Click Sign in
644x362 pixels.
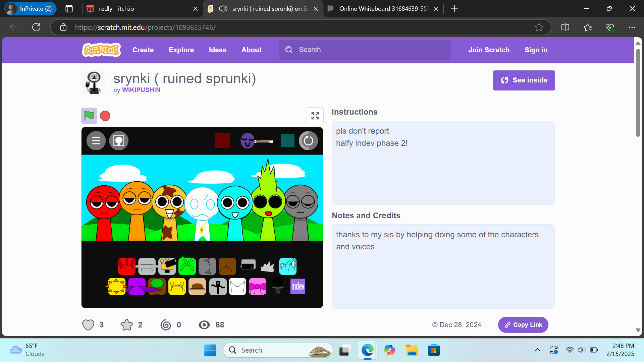coord(536,50)
